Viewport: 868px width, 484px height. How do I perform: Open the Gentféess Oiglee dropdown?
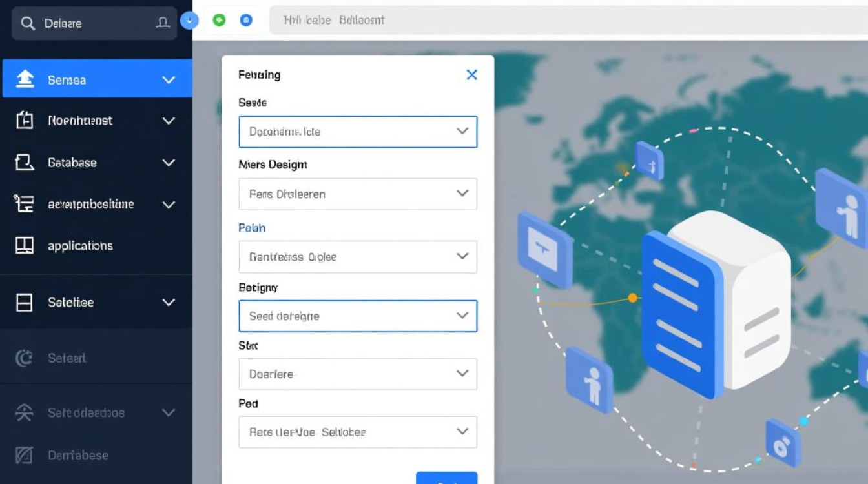[x=358, y=257]
